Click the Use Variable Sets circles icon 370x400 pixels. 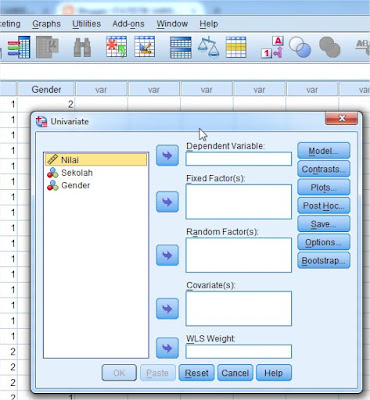pyautogui.click(x=300, y=47)
